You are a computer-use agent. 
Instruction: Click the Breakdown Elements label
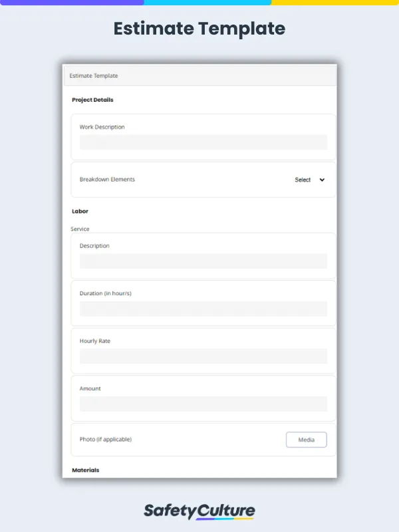click(x=107, y=180)
